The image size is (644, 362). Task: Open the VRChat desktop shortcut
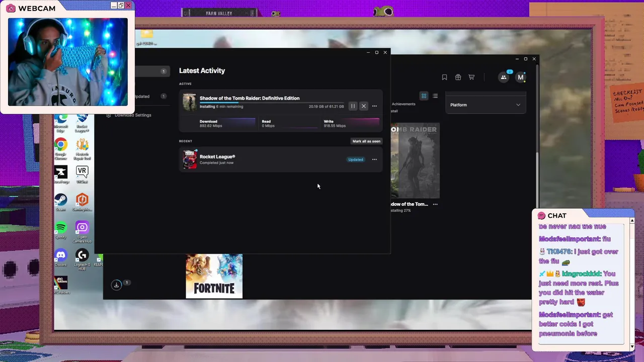pyautogui.click(x=82, y=174)
